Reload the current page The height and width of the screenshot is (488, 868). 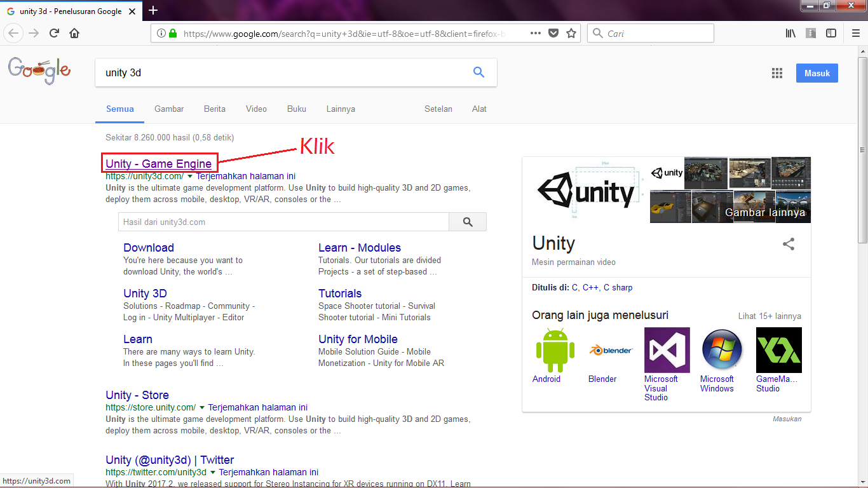coord(55,33)
